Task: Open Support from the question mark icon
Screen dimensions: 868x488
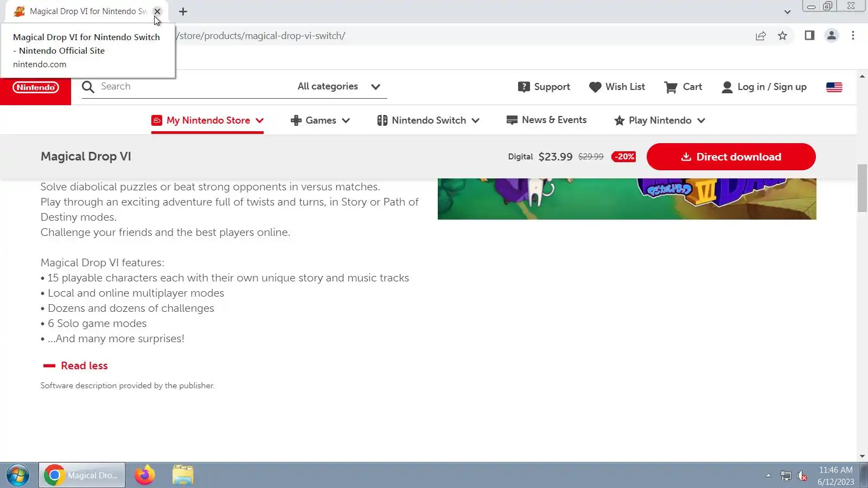Action: pyautogui.click(x=524, y=87)
